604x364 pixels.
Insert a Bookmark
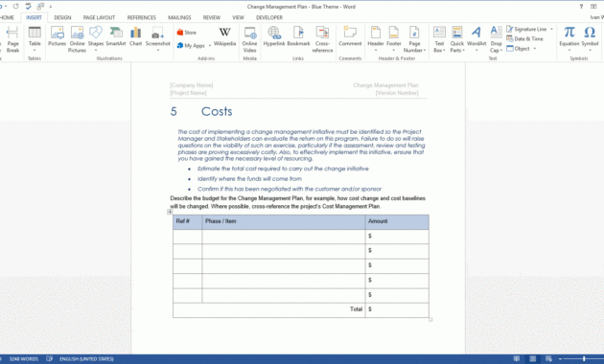(298, 36)
